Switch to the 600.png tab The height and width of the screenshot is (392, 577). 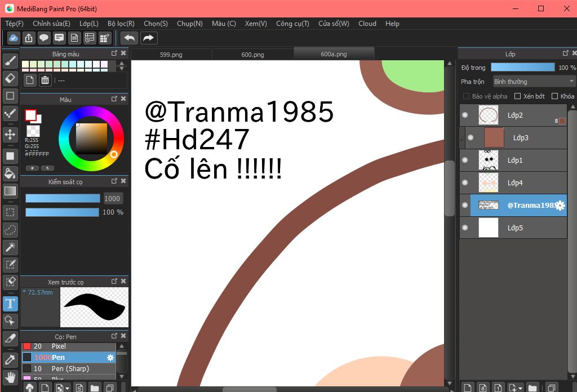252,55
